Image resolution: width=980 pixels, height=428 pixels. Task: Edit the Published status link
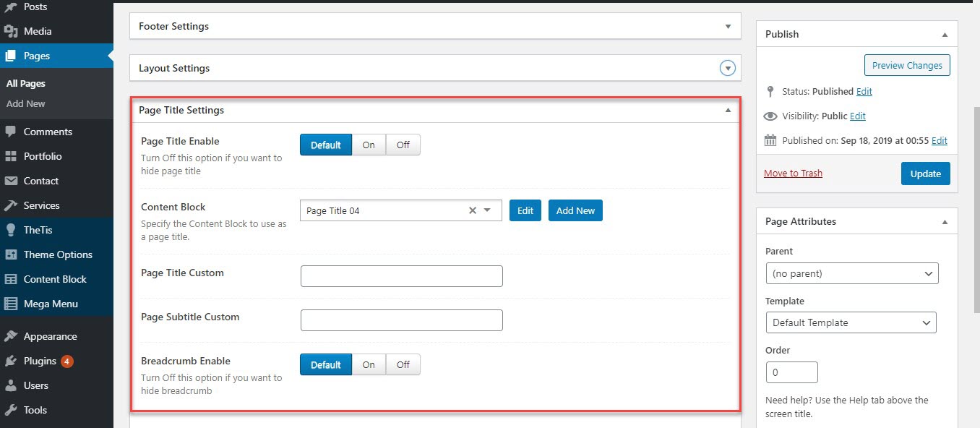[x=864, y=92]
